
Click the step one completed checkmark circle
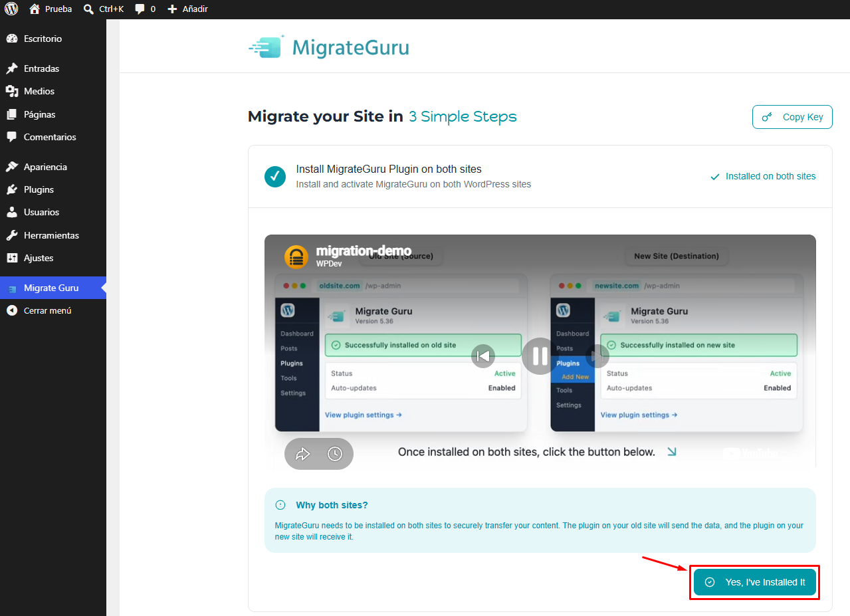tap(275, 176)
